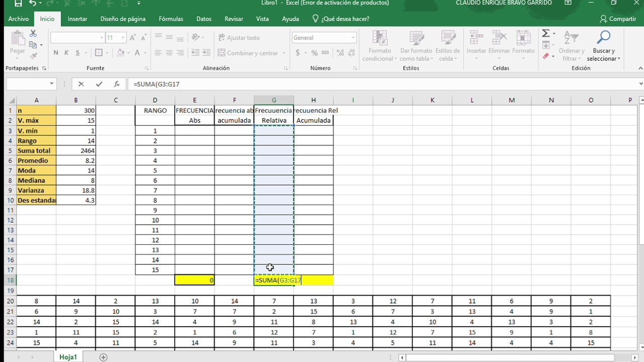This screenshot has width=644, height=362.
Task: Click the Clear eraser icon in Edición
Action: [546, 56]
